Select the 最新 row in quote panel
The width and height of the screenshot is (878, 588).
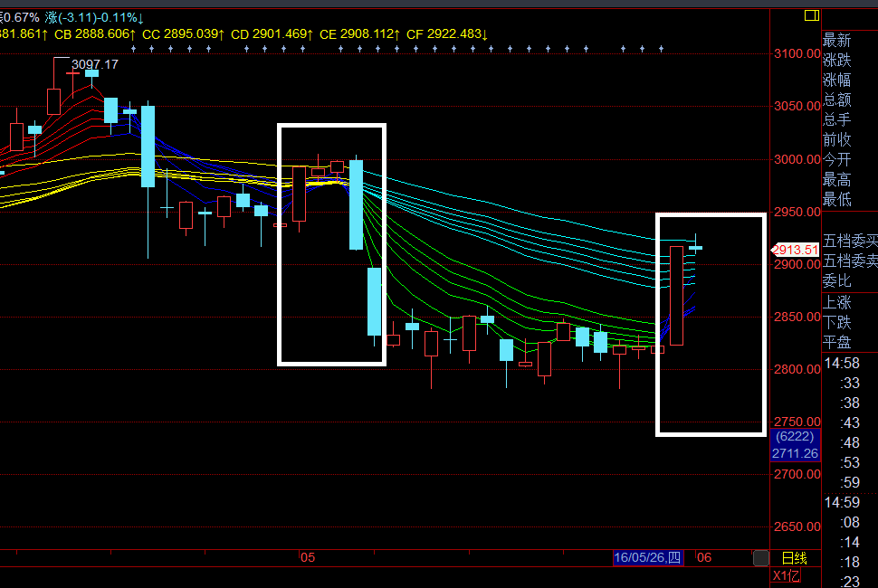(x=836, y=41)
